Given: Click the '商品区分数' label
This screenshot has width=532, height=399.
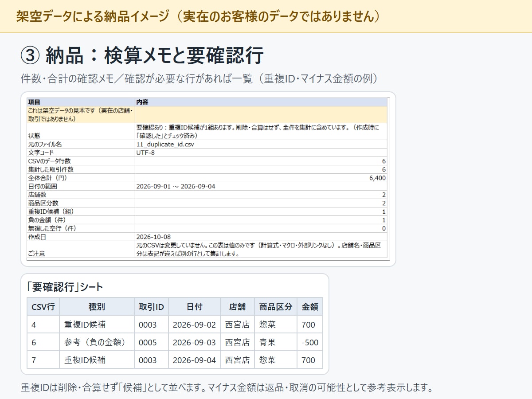Looking at the screenshot, I should pos(43,203).
